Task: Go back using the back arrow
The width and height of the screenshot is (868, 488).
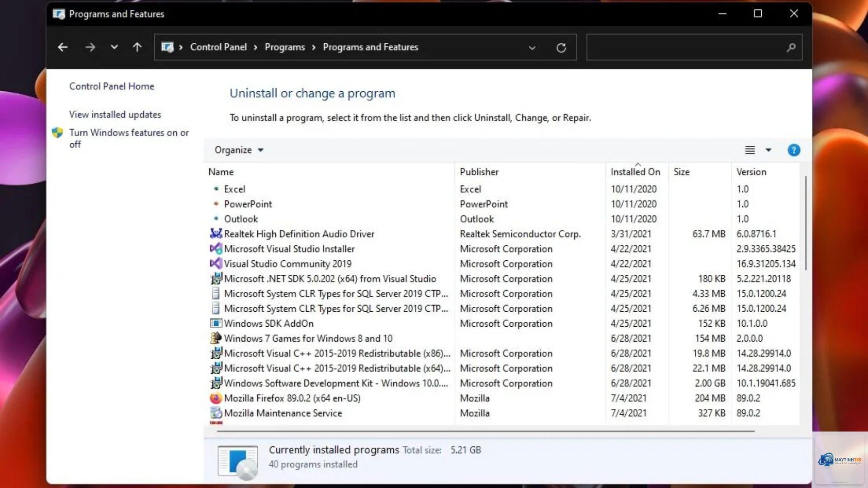Action: [x=63, y=47]
